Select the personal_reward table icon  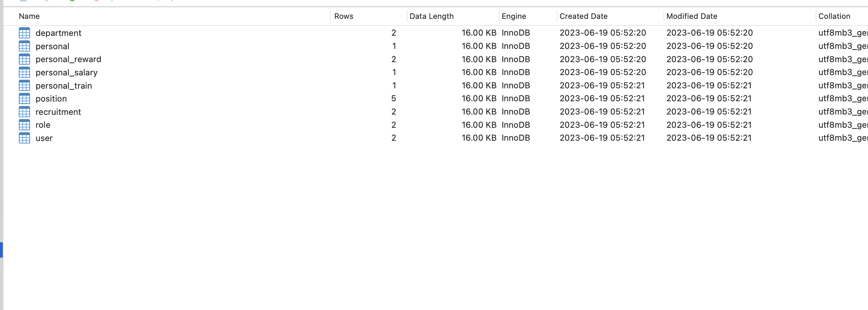pos(24,59)
